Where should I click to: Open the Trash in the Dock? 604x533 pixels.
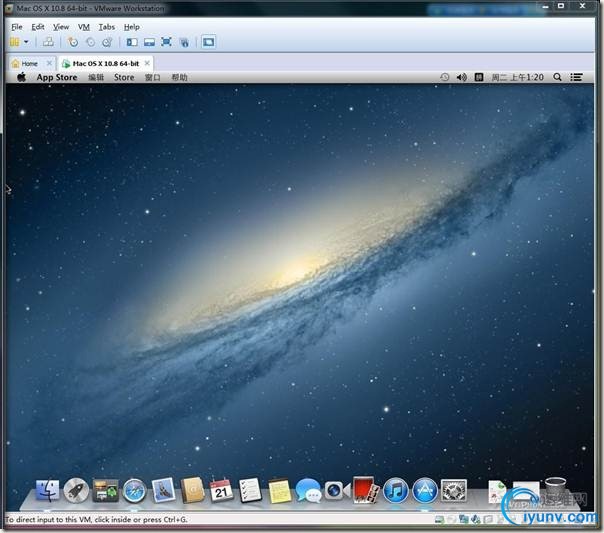coord(555,490)
